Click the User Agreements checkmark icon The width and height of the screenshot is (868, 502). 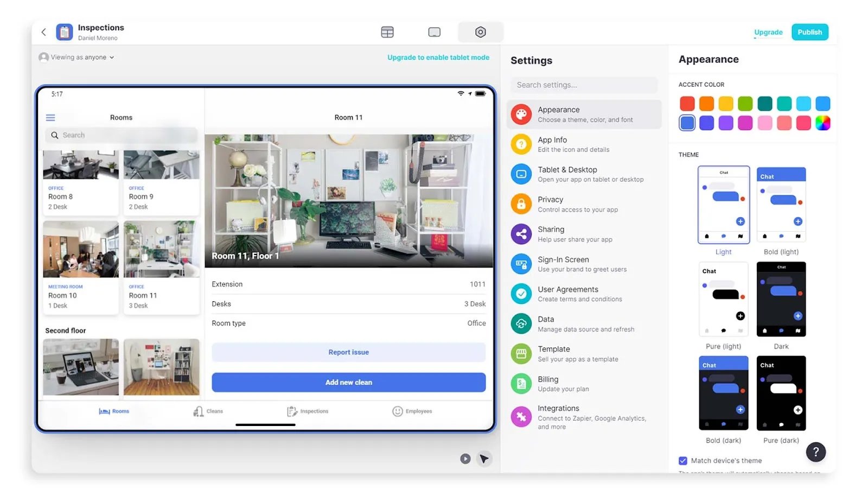521,294
